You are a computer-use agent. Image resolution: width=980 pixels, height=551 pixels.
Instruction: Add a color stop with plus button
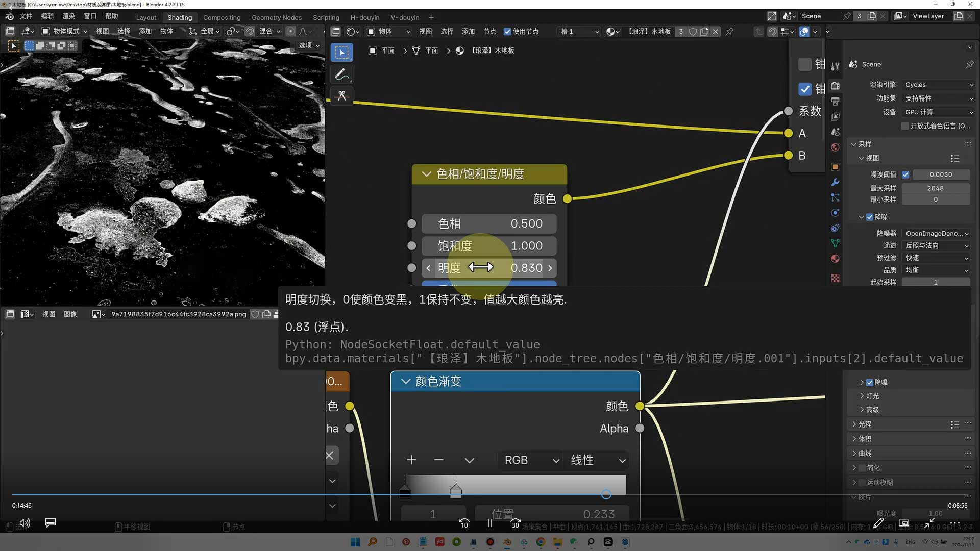coord(411,460)
